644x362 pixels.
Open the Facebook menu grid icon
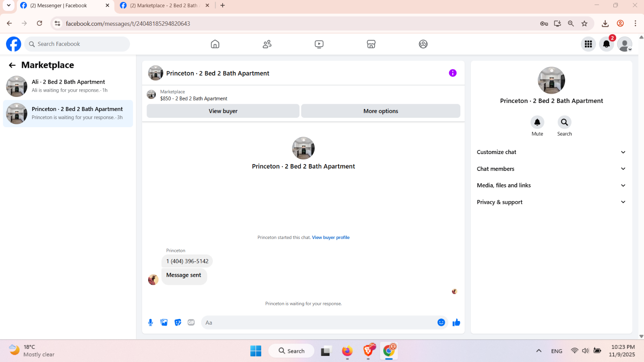pos(588,44)
